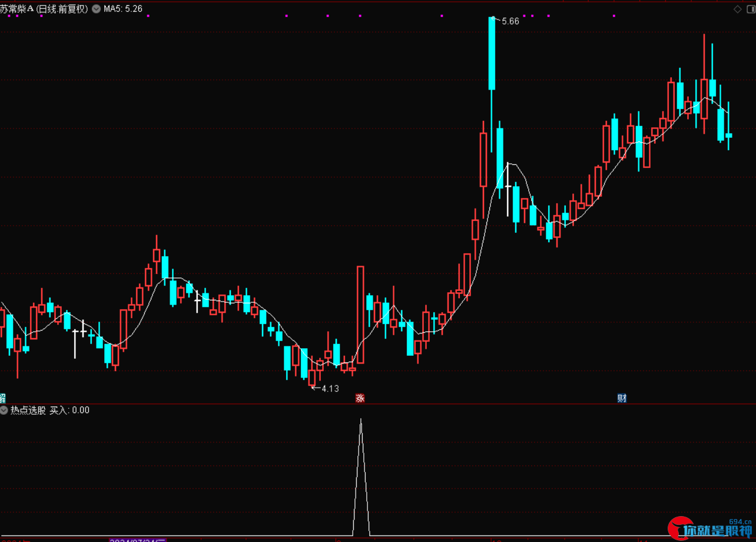Click the teal 解 event marker

click(2, 398)
